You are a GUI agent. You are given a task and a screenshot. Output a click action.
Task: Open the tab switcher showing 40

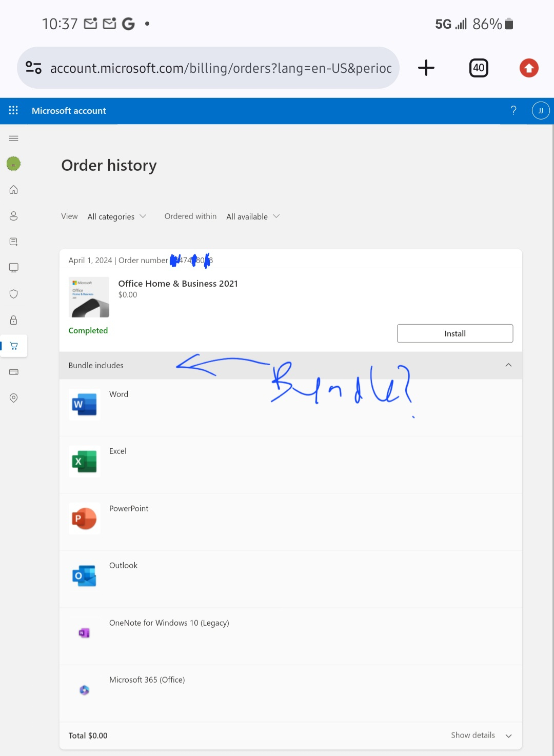[479, 68]
